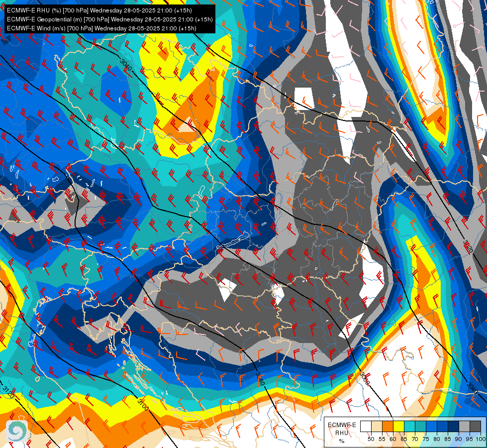This screenshot has width=487, height=448.
Task: Click the legend value 65
Action: (x=404, y=439)
